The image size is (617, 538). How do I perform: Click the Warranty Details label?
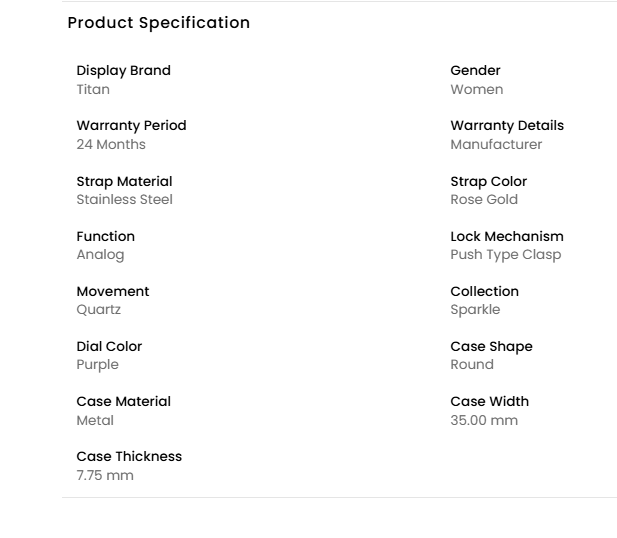tap(507, 126)
